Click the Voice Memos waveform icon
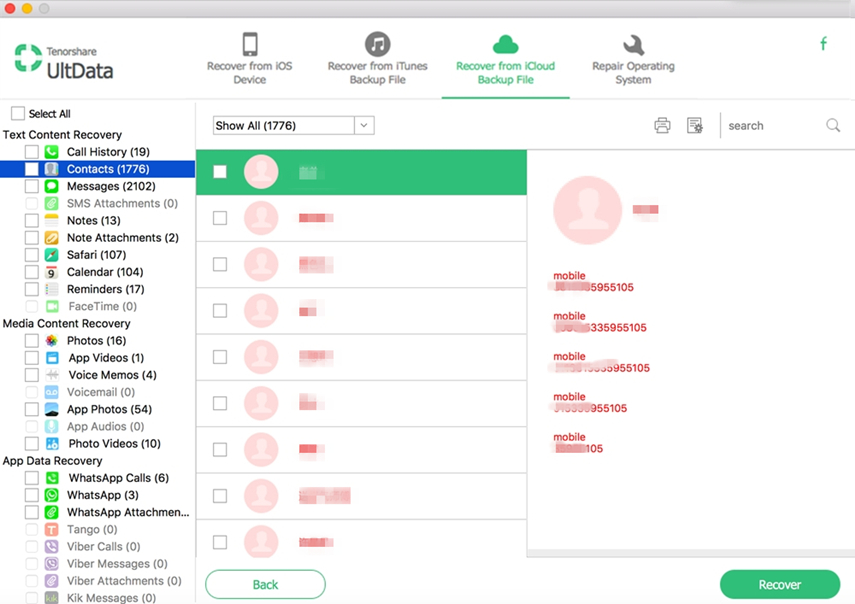Viewport: 855px width, 604px height. [x=52, y=375]
